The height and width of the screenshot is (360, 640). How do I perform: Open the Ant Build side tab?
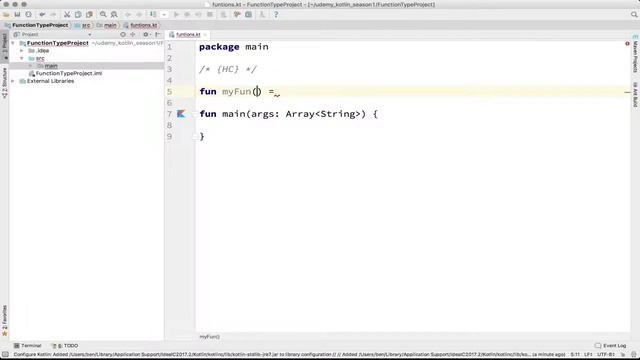point(635,94)
